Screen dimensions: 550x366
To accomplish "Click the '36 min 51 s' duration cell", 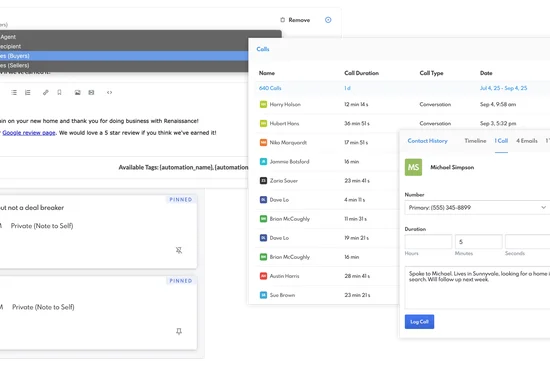I will pyautogui.click(x=357, y=124).
